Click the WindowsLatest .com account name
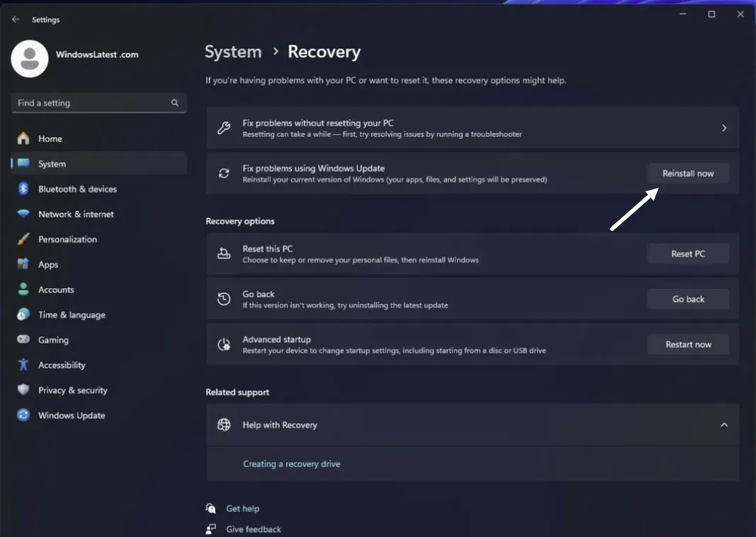 pos(97,55)
